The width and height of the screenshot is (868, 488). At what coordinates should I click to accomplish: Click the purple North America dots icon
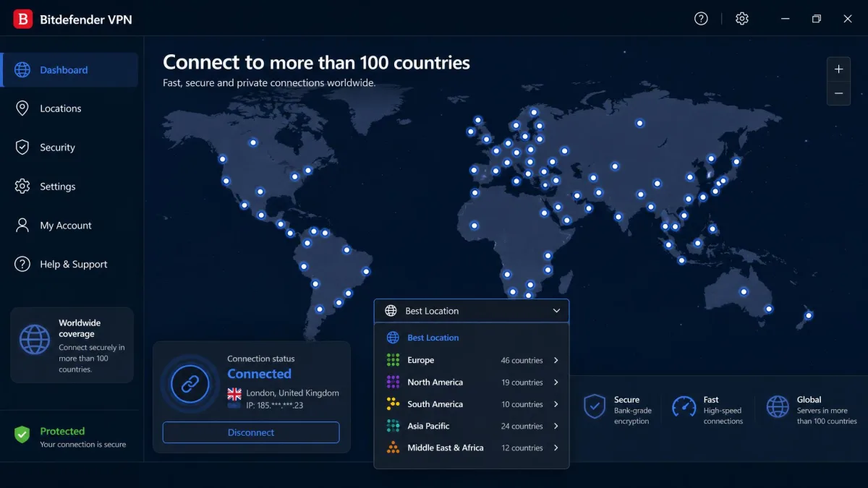(x=393, y=382)
